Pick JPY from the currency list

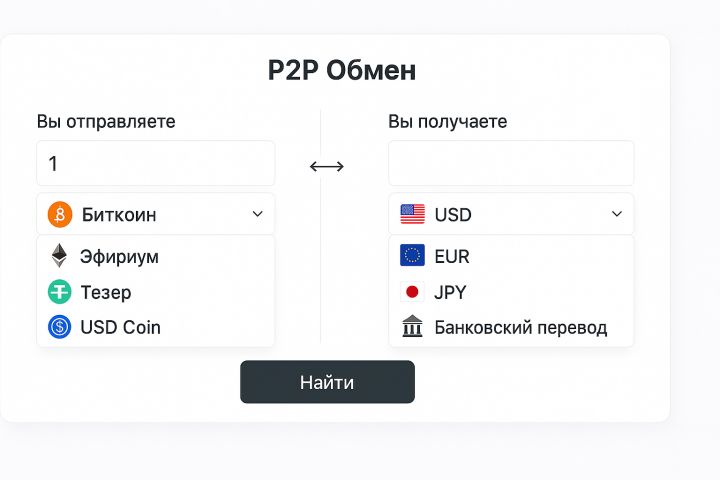pos(451,292)
